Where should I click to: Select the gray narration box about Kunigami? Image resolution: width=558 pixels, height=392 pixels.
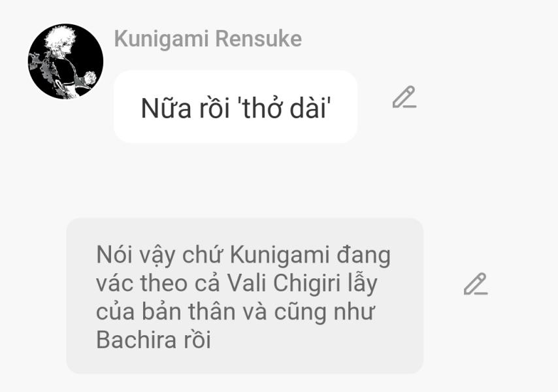[245, 296]
